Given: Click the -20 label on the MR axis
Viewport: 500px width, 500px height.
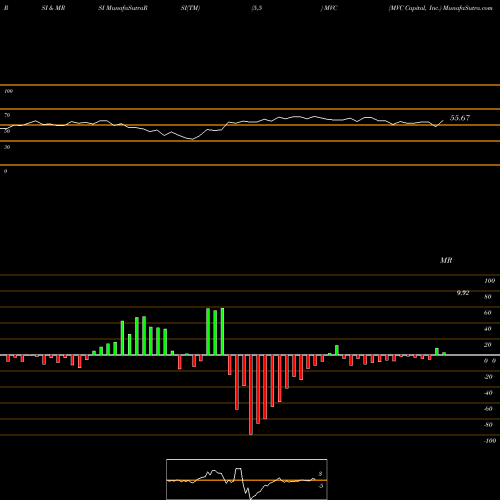Looking at the screenshot, I should click(488, 377).
